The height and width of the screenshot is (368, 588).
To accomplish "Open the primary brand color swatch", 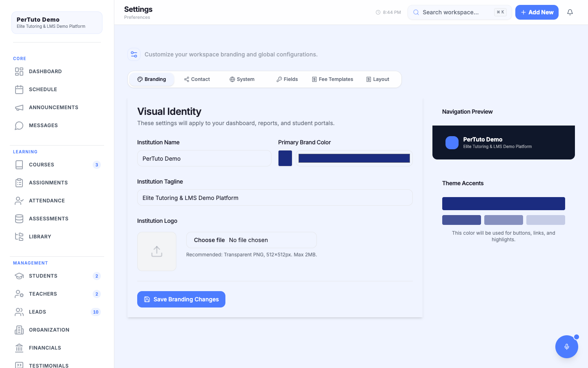I will (x=285, y=158).
